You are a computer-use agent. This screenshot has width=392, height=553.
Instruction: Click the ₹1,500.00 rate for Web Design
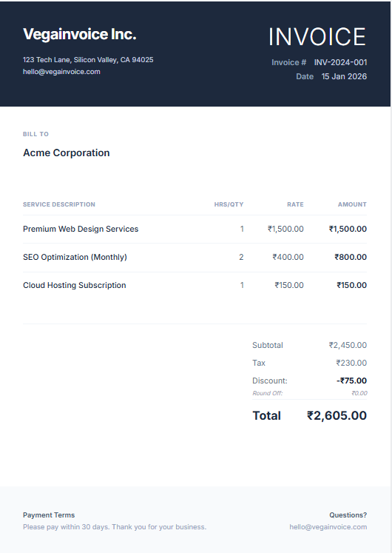(285, 229)
